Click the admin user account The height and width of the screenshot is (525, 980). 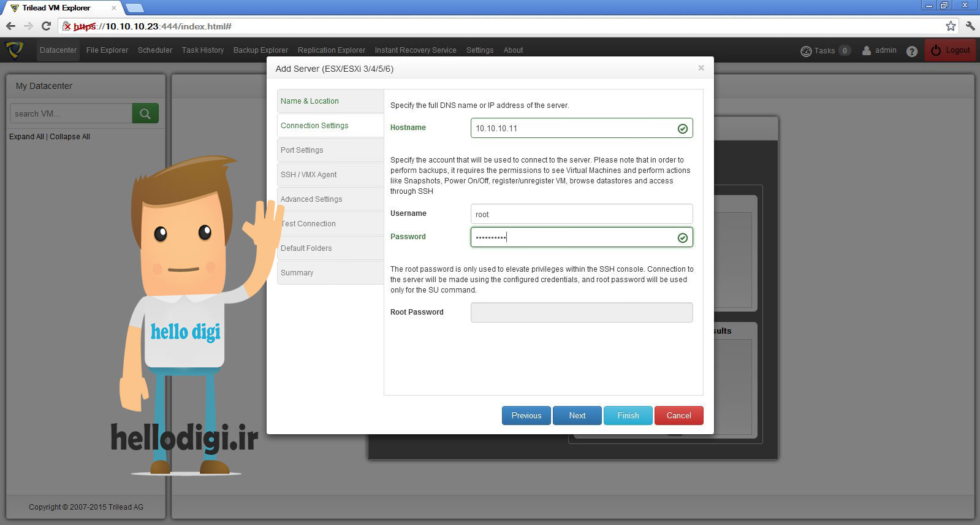tap(879, 50)
